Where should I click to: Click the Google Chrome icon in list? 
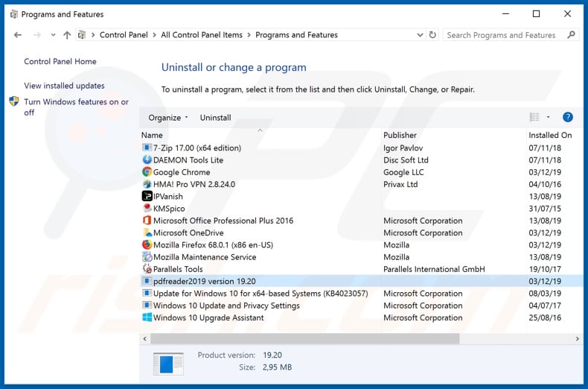(x=147, y=172)
